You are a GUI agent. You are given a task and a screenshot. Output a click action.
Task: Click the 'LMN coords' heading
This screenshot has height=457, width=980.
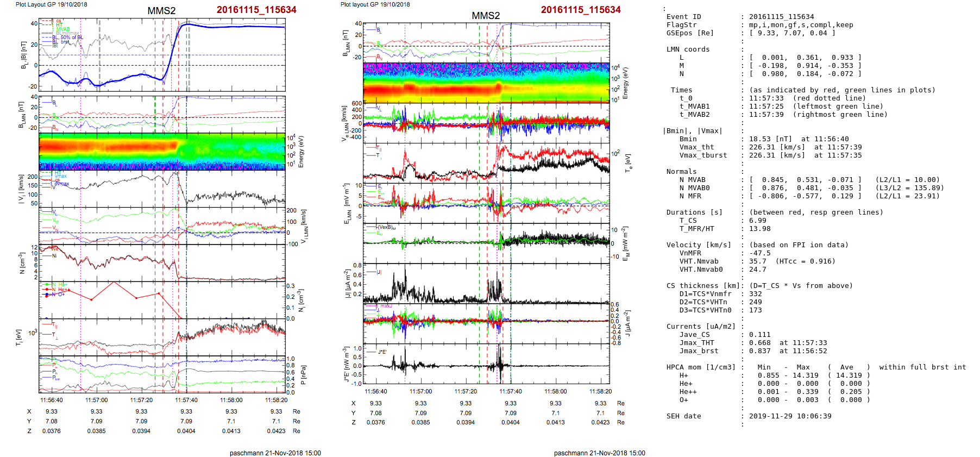pos(688,49)
